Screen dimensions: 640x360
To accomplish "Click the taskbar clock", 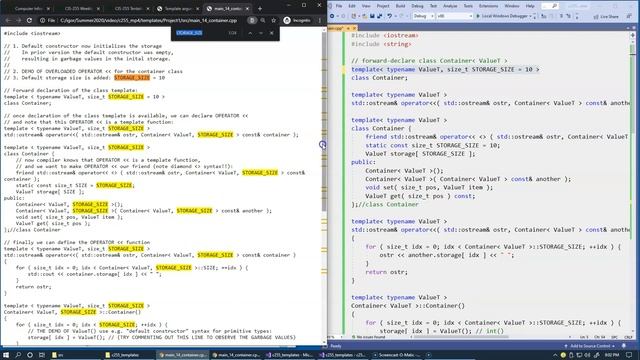I will (611, 355).
